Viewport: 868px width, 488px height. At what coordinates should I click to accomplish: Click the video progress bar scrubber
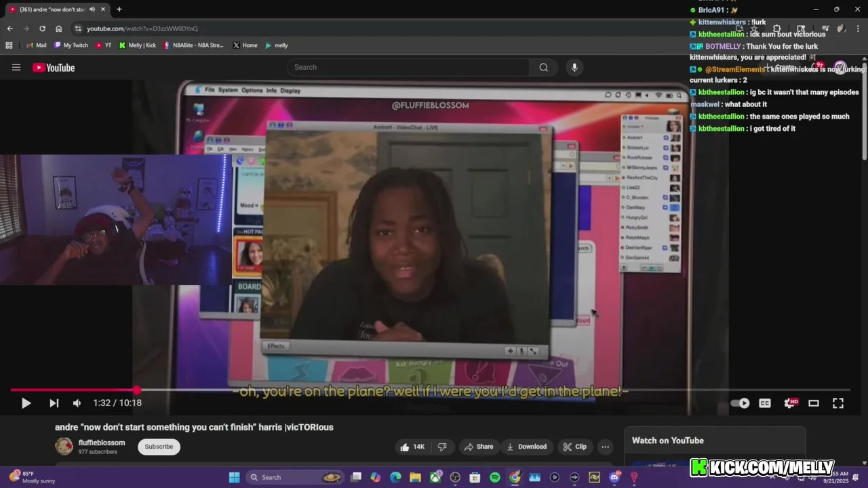tap(137, 390)
